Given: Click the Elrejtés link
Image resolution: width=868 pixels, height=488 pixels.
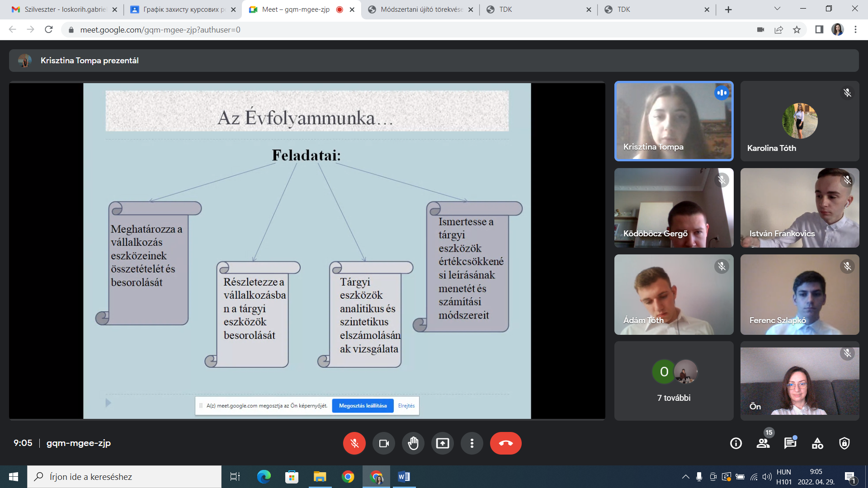Looking at the screenshot, I should point(406,406).
